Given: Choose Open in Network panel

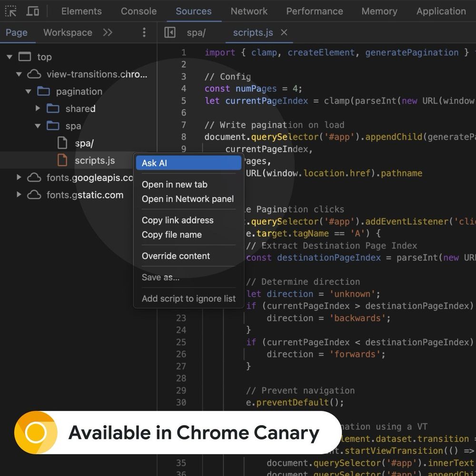Looking at the screenshot, I should tap(188, 199).
